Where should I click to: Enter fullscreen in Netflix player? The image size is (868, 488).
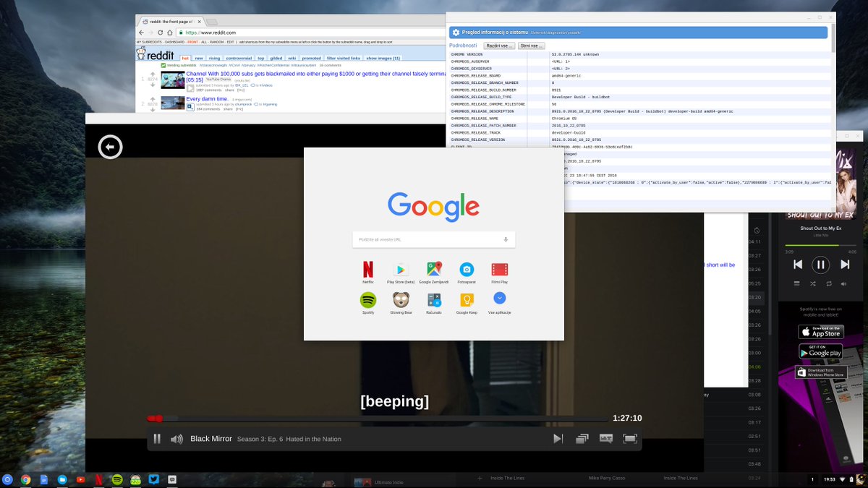tap(630, 439)
